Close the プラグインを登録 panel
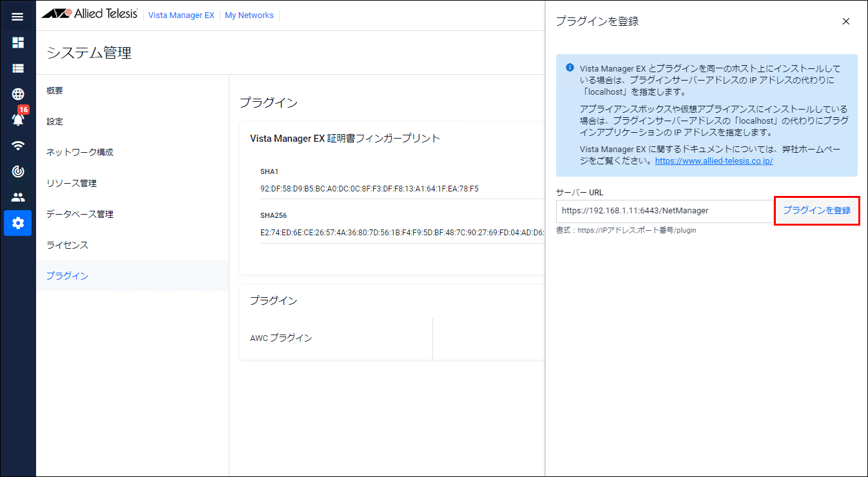 846,21
